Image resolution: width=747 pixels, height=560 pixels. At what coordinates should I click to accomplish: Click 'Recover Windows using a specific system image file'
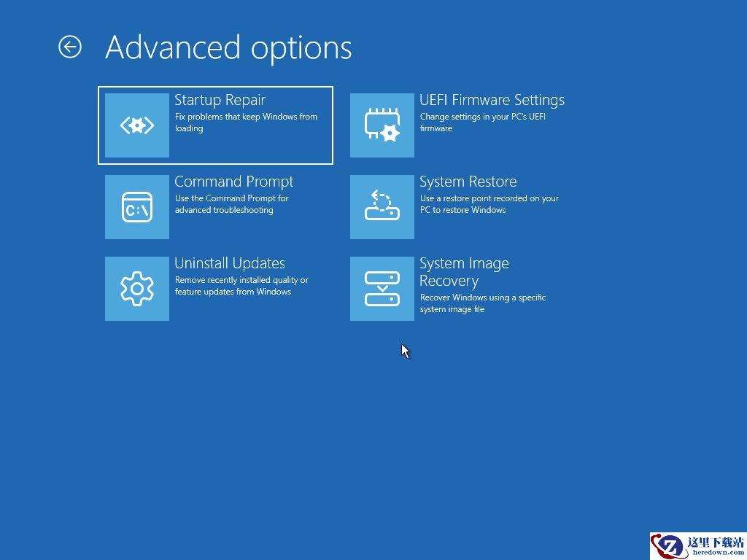(483, 303)
